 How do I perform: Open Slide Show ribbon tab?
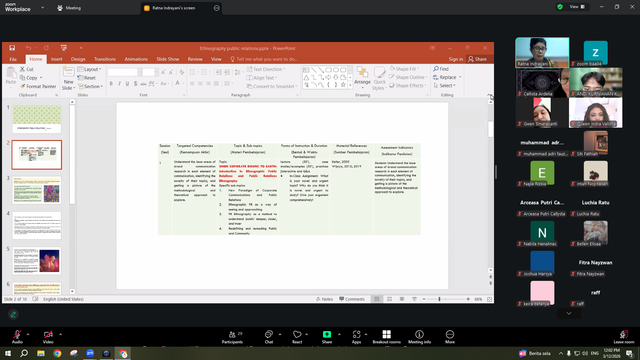[x=168, y=59]
